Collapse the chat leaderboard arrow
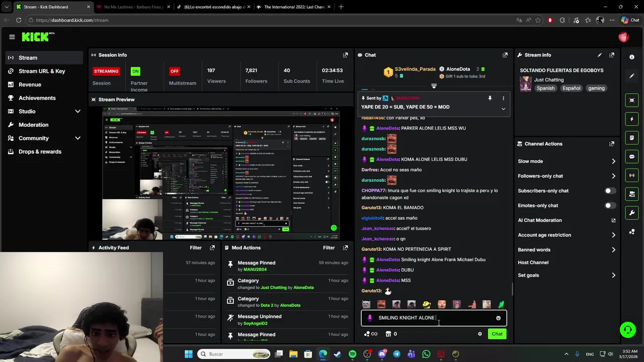 tap(434, 86)
